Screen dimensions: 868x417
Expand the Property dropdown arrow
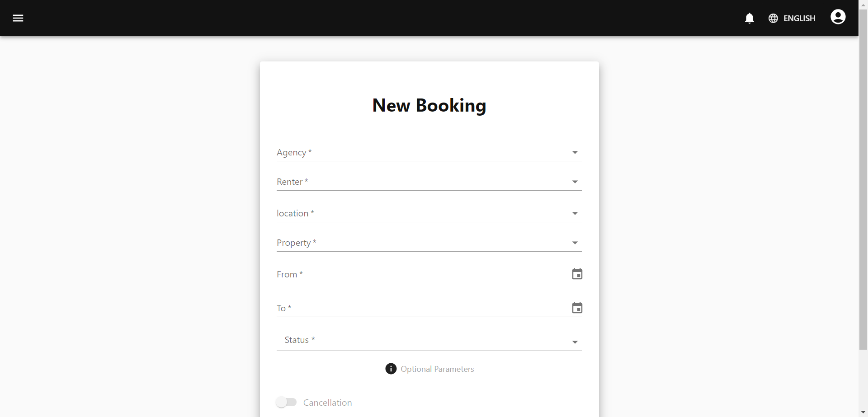coord(575,243)
